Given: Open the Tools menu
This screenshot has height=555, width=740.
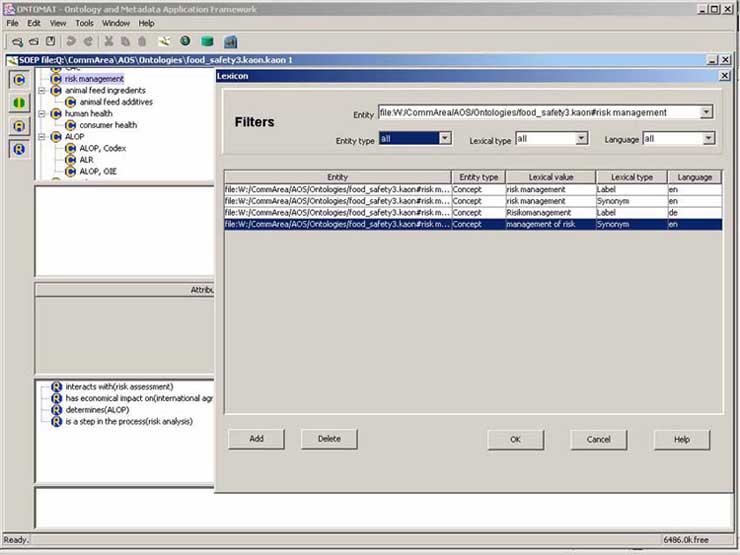Looking at the screenshot, I should coord(84,23).
